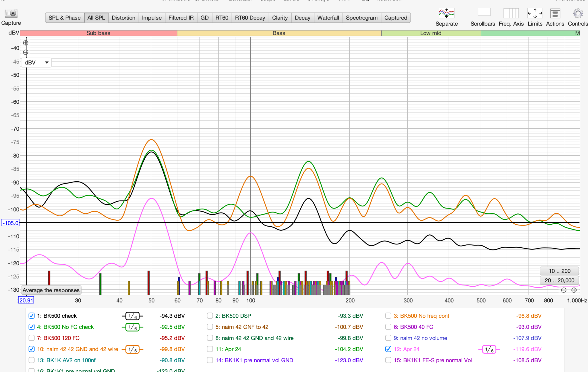
Task: Click the -99.8 dBV value for trace 10
Action: (x=172, y=349)
